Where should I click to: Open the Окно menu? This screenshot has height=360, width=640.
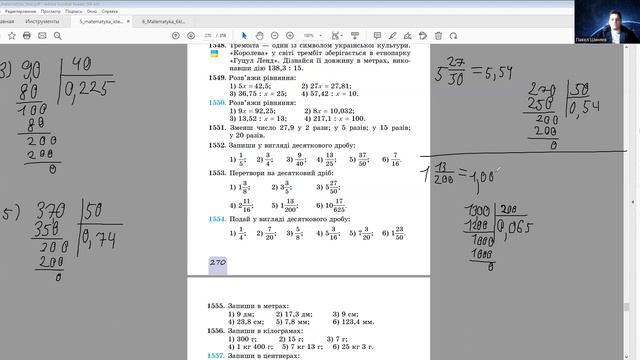(x=92, y=11)
